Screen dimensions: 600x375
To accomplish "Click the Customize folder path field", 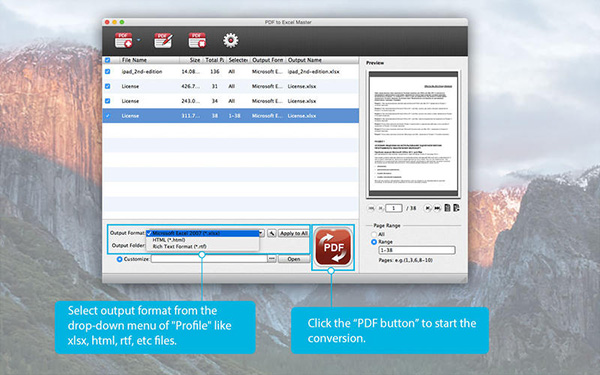I will point(209,259).
